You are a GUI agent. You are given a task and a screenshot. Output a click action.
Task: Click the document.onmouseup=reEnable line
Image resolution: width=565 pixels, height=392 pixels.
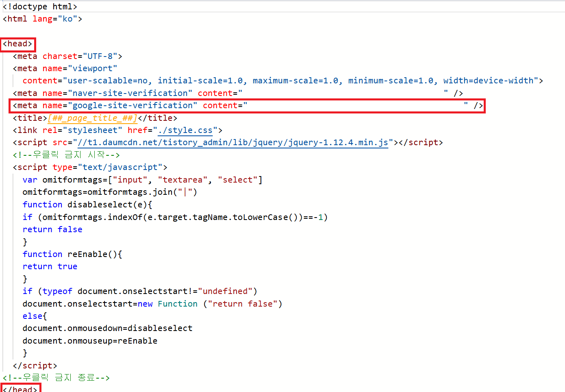90,341
